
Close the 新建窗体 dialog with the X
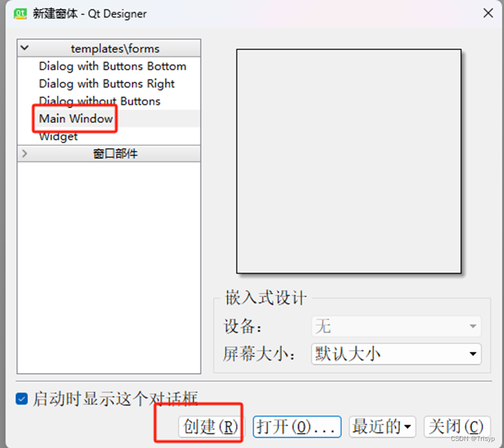(488, 13)
